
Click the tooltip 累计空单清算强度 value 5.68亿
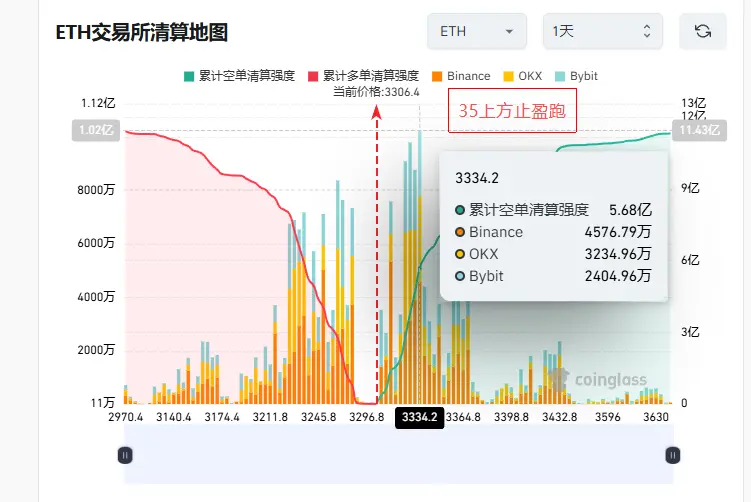coord(630,210)
